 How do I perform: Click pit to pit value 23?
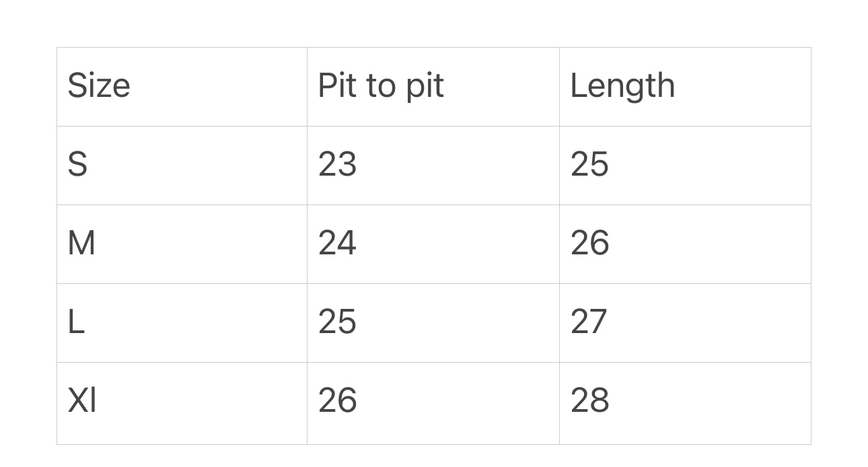tap(337, 165)
